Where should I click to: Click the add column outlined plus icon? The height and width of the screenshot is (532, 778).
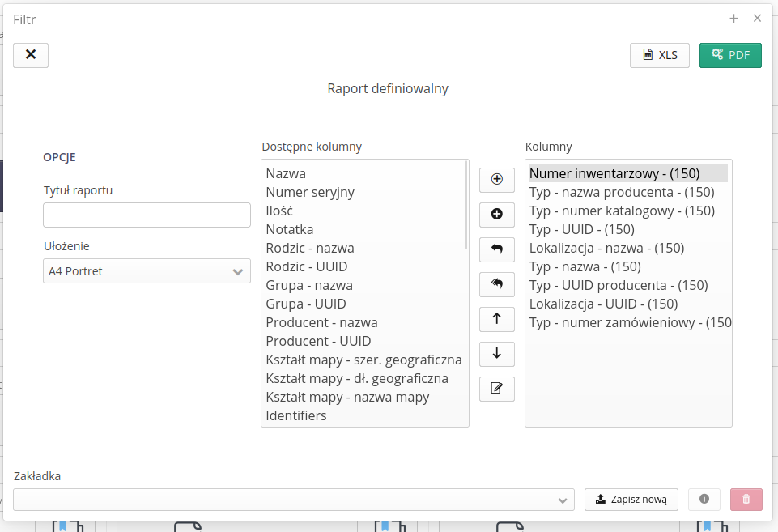point(497,180)
